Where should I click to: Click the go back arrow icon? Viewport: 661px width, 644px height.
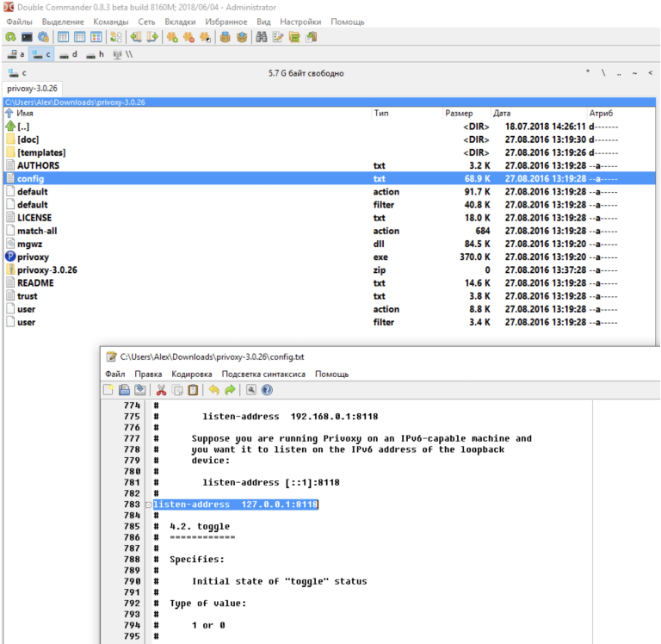tap(136, 37)
